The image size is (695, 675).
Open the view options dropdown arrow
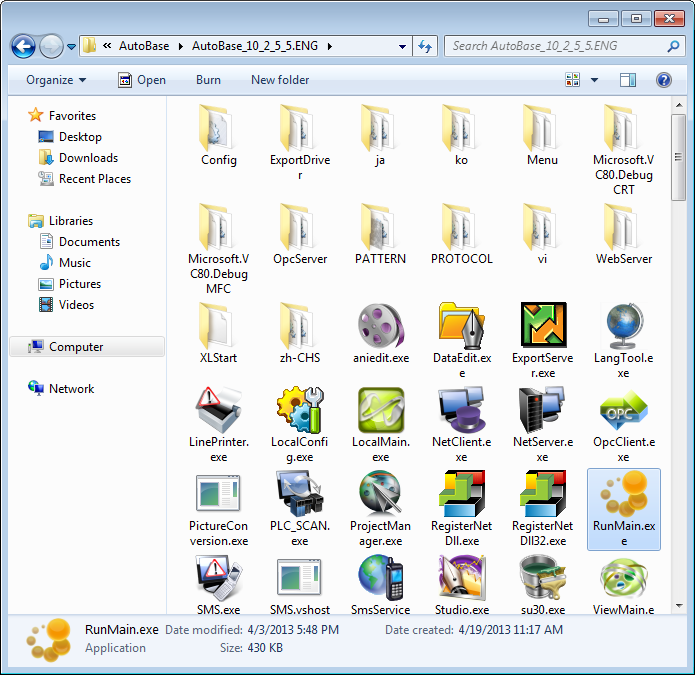pos(594,80)
